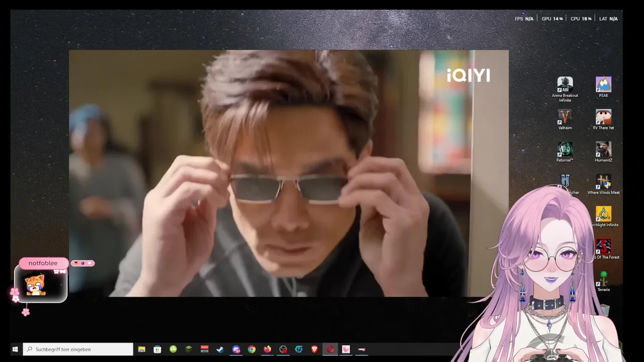Open the PEAK desktop shortcut
The height and width of the screenshot is (362, 644).
603,87
